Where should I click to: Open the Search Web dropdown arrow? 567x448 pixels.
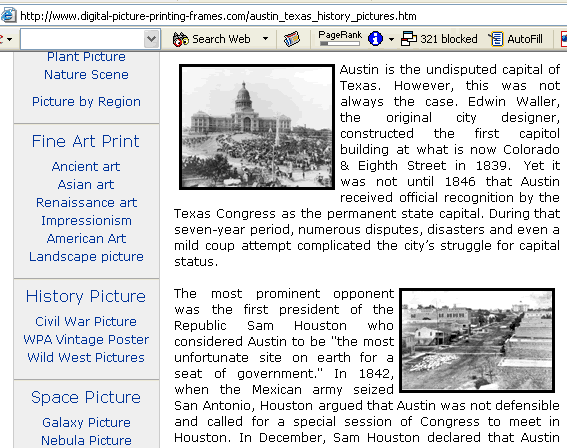coord(265,39)
